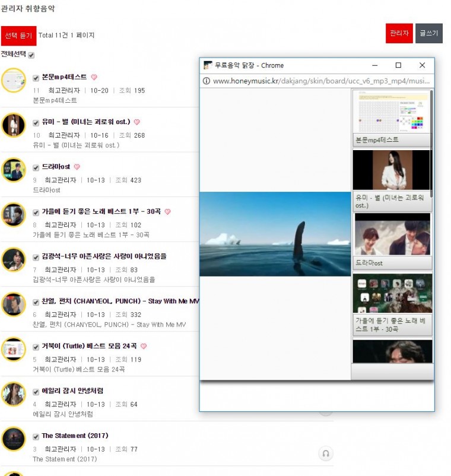451x476 pixels.
Task: Click the red 관리자 button
Action: pos(399,34)
